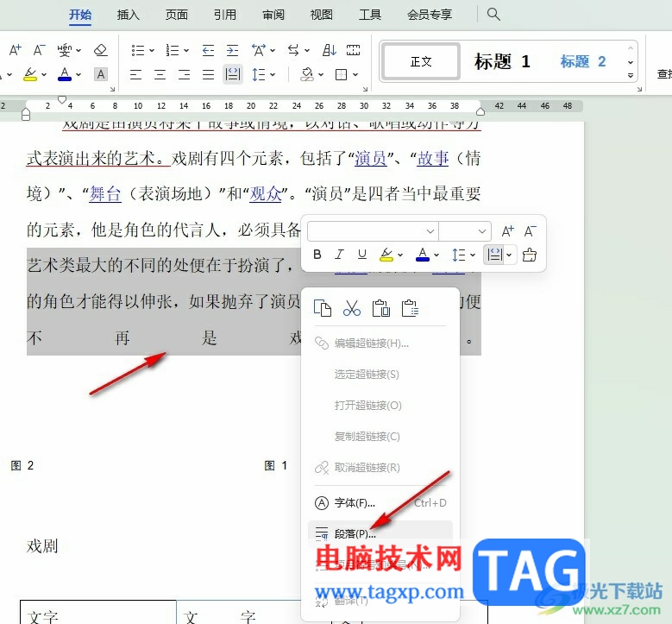
Task: Apply character shading icon in ribbon
Action: [100, 74]
